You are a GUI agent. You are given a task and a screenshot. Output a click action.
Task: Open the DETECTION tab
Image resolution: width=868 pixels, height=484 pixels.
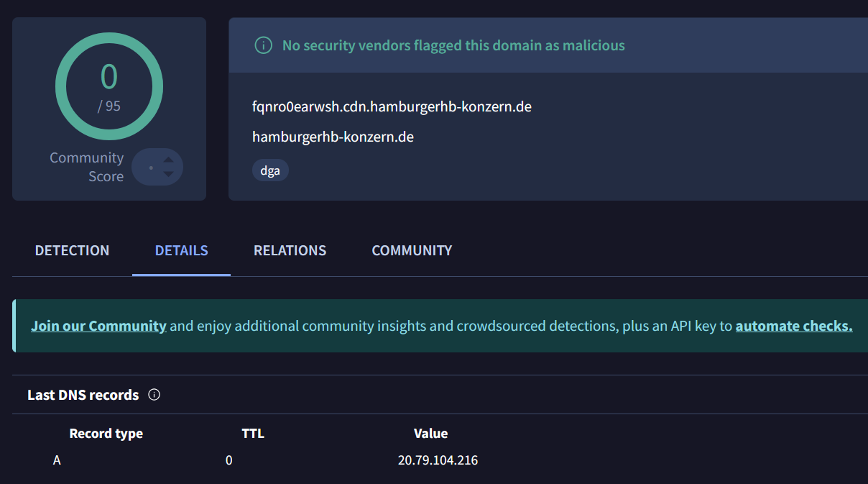pos(72,250)
